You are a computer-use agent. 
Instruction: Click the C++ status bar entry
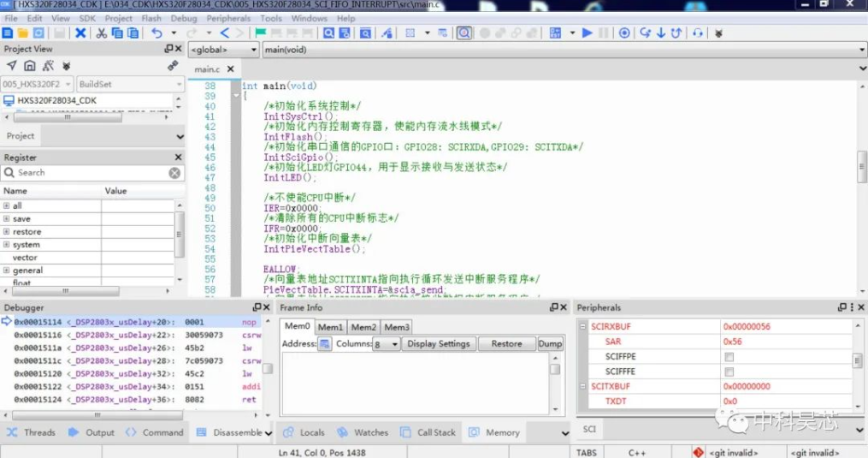tap(636, 453)
